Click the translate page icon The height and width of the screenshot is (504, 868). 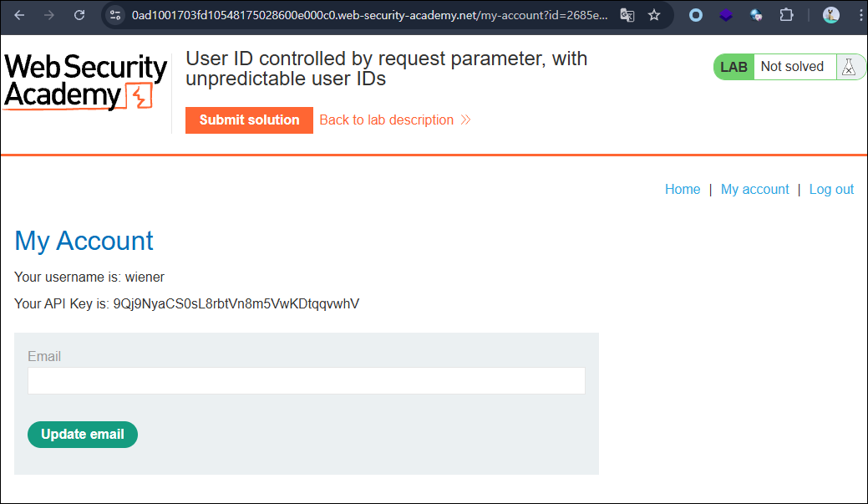(627, 15)
